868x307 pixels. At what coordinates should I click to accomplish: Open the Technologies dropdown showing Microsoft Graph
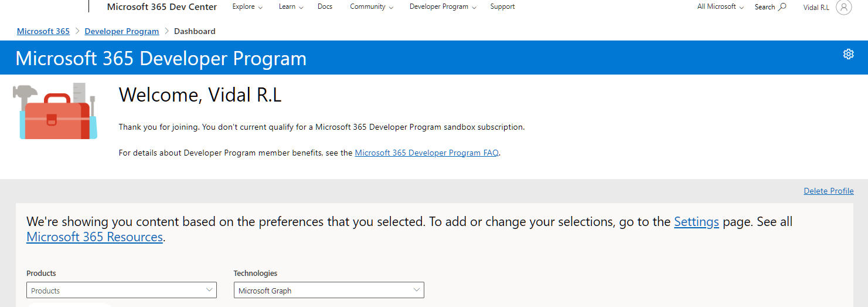[x=329, y=290]
